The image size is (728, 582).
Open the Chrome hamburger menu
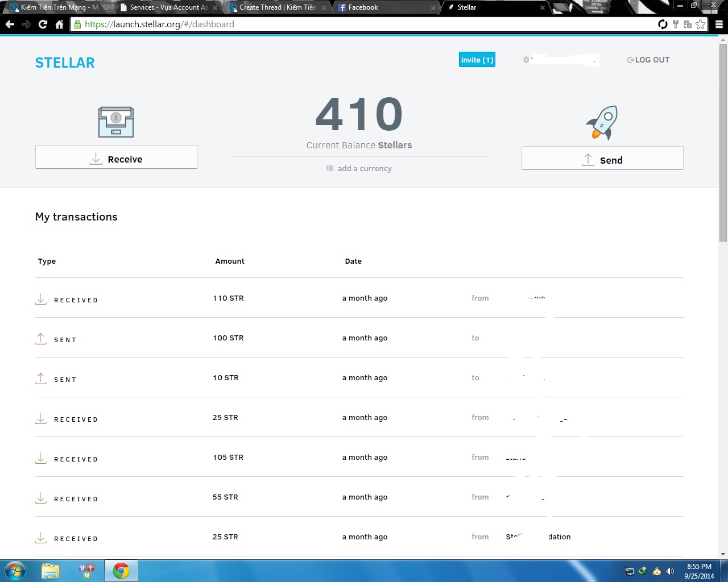[x=719, y=24]
